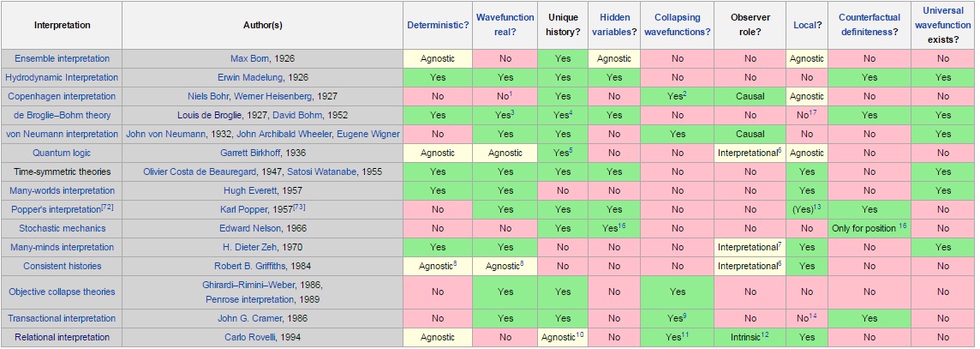This screenshot has height=349, width=980.
Task: Click the Deterministic? column header link
Action: point(438,25)
